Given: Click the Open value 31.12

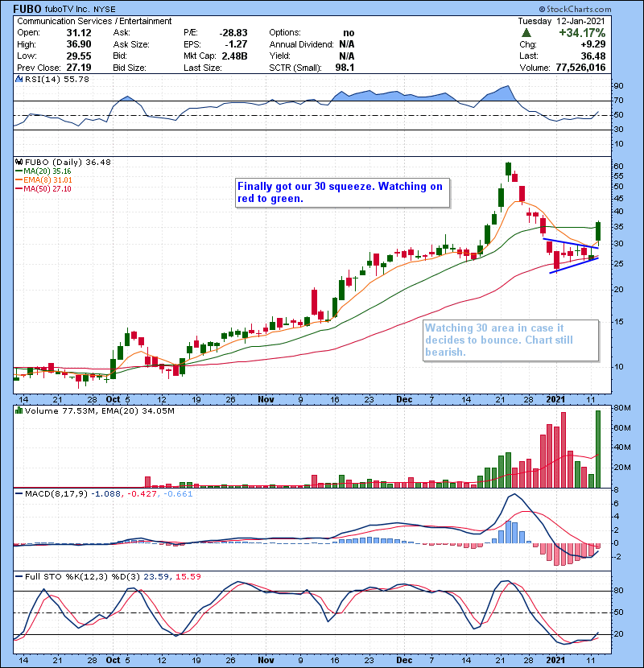Looking at the screenshot, I should tap(79, 33).
